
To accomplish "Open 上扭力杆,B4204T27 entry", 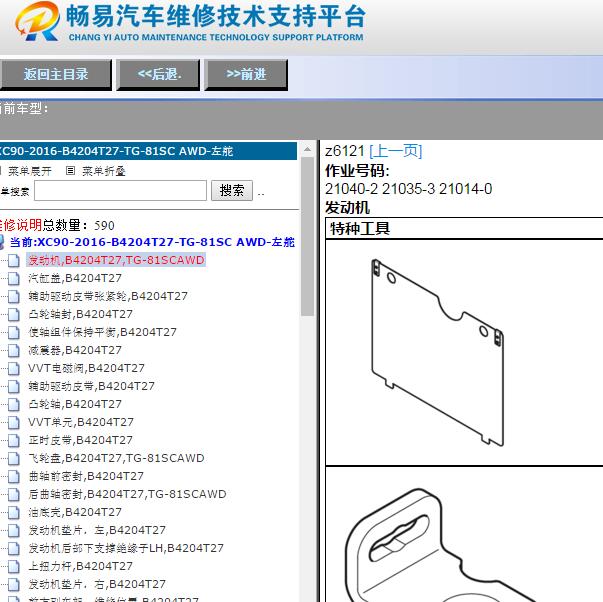I will point(80,566).
